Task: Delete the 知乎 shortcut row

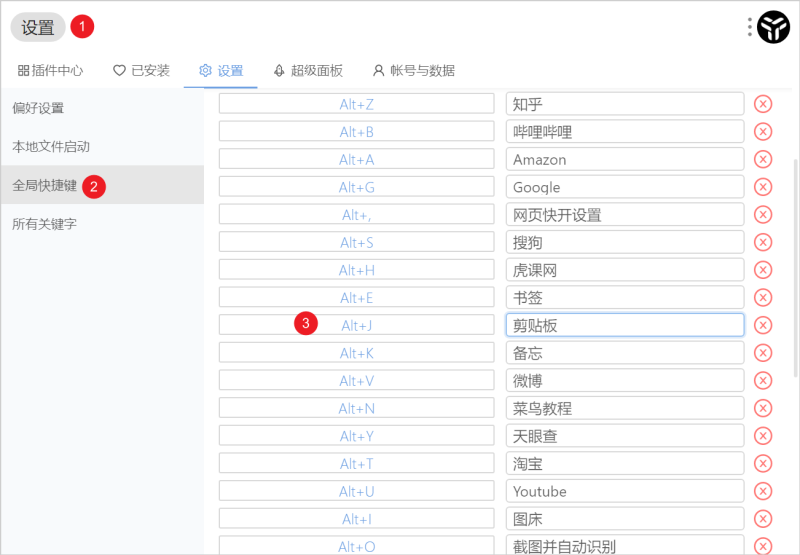Action: click(763, 104)
